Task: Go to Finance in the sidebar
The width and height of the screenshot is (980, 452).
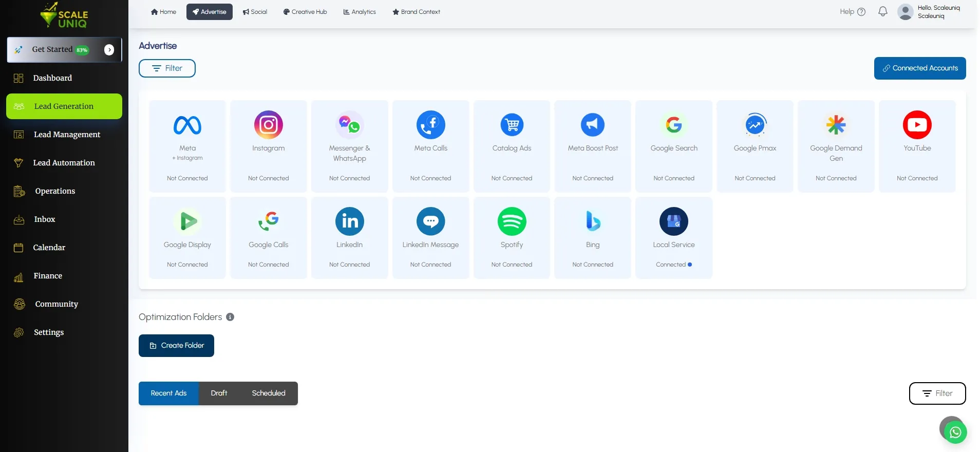Action: coord(64,276)
